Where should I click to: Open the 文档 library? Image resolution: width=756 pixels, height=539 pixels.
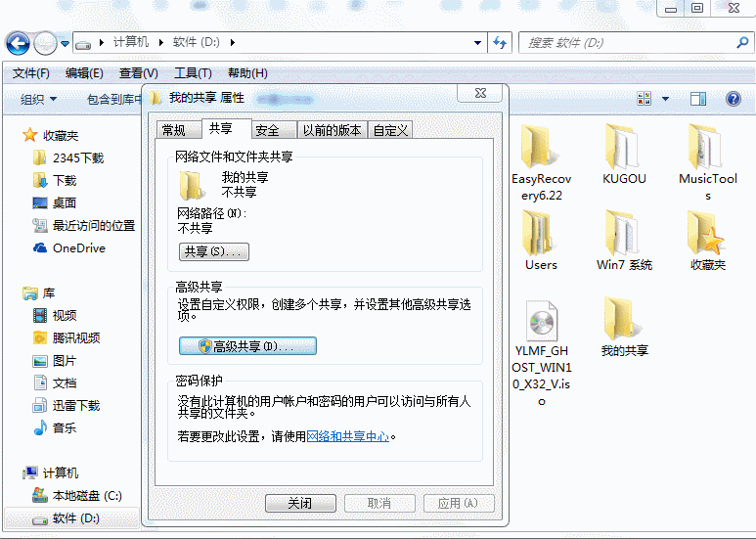[x=55, y=383]
